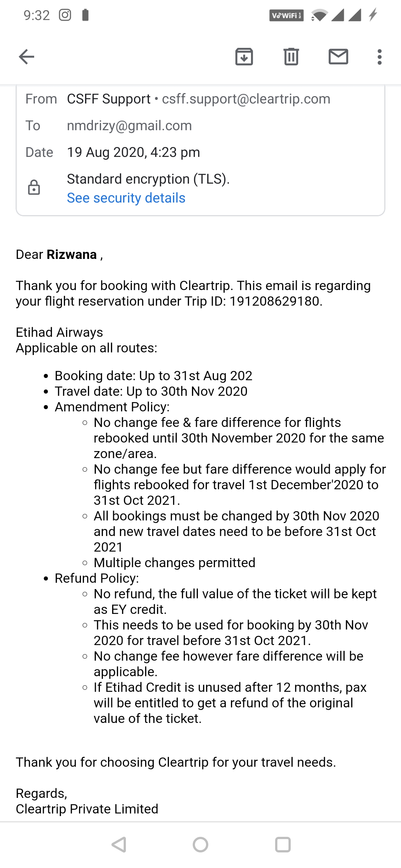The image size is (401, 868).
Task: Tap the Instagram notification icon
Action: (65, 15)
